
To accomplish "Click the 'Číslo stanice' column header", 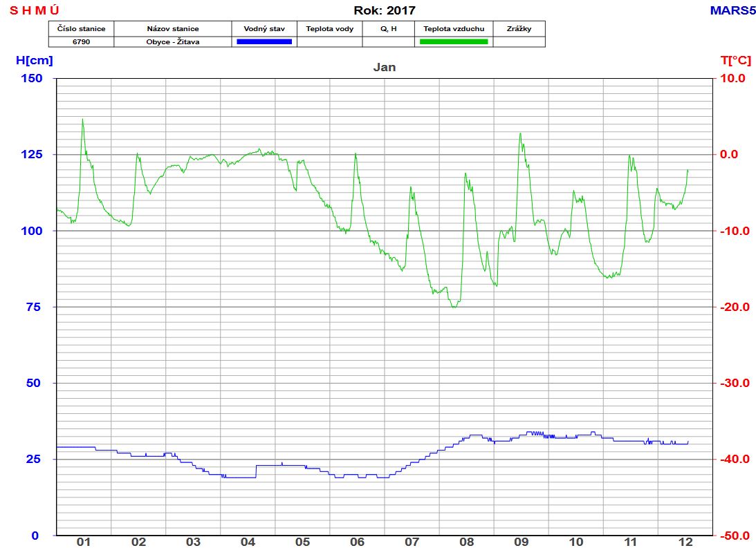I will tap(81, 29).
